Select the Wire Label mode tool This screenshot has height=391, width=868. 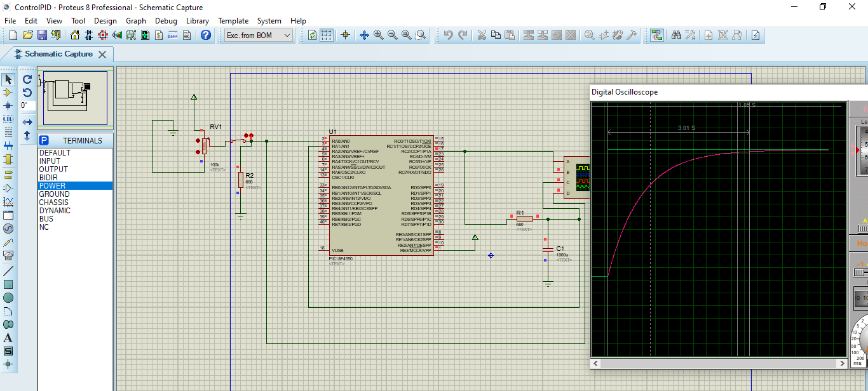pyautogui.click(x=8, y=119)
